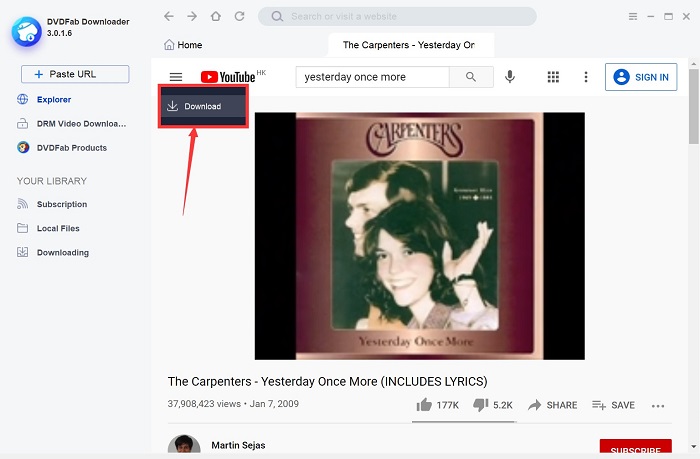700x459 pixels.
Task: Open the DVDFab hamburger menu in title bar
Action: pos(633,17)
